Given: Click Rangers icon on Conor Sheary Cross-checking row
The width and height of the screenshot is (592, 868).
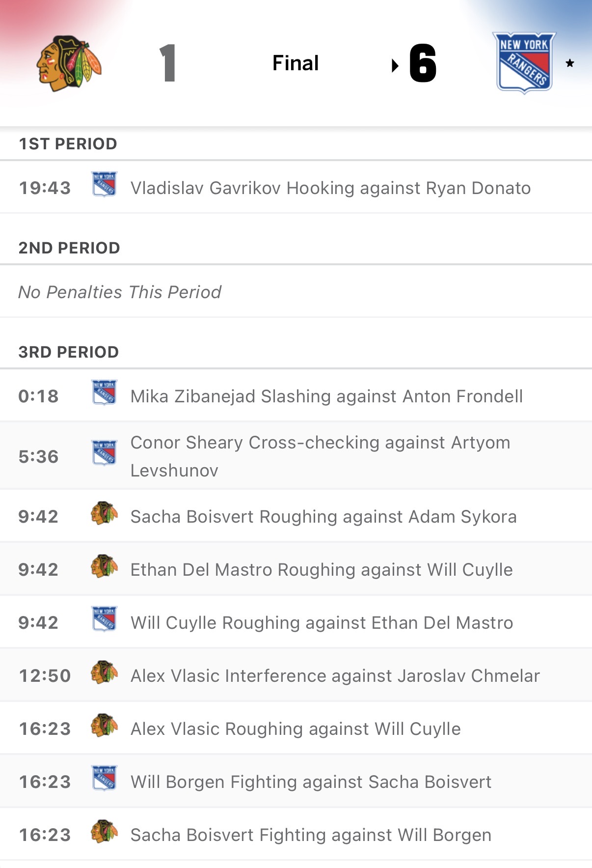Looking at the screenshot, I should [104, 453].
